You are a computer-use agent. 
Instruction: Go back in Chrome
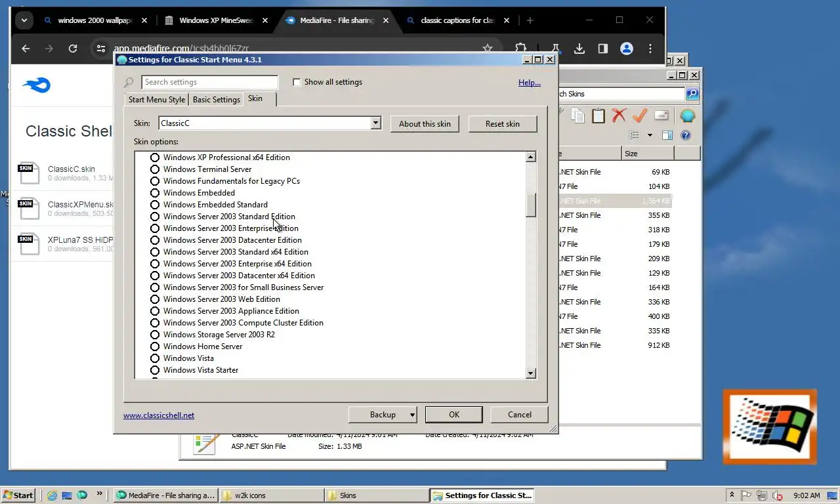pos(26,49)
